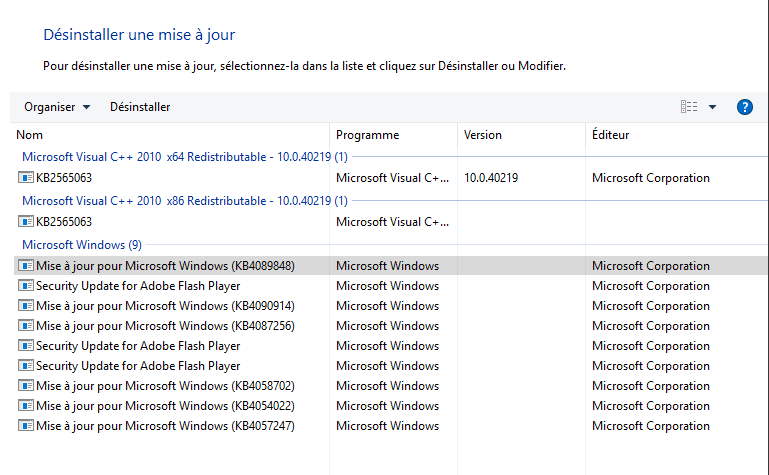Collapse the Visual C++ 2010 x64 Redistributable group
The height and width of the screenshot is (475, 769).
click(185, 157)
